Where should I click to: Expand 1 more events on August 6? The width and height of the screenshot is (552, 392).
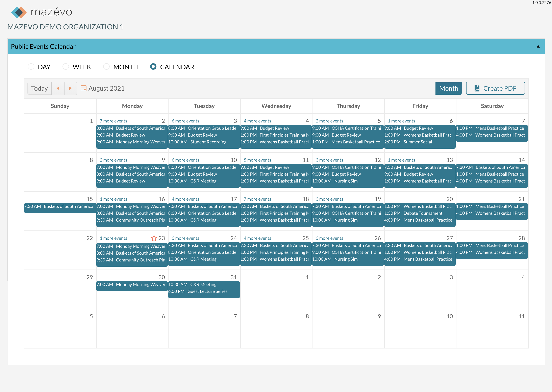(401, 121)
